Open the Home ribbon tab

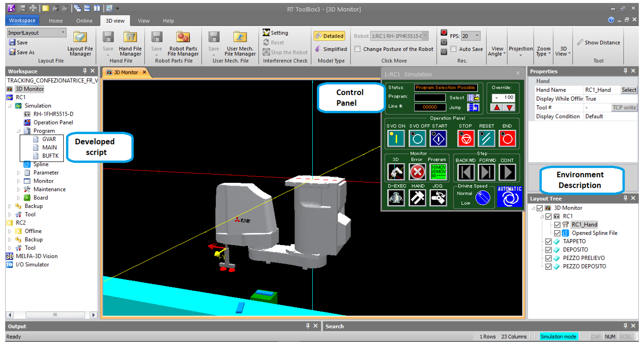click(56, 21)
